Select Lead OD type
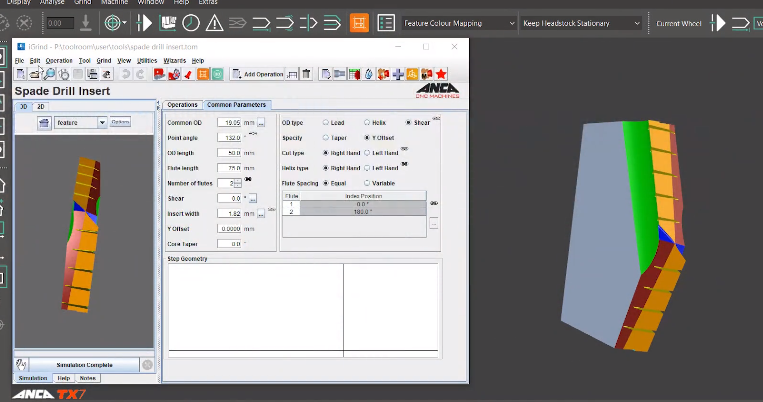The image size is (763, 402). pos(326,123)
